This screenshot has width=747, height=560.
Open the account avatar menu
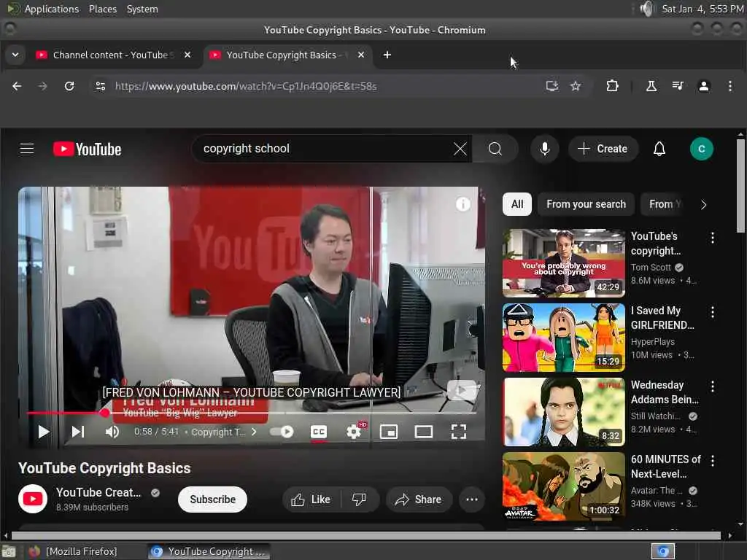pos(701,149)
